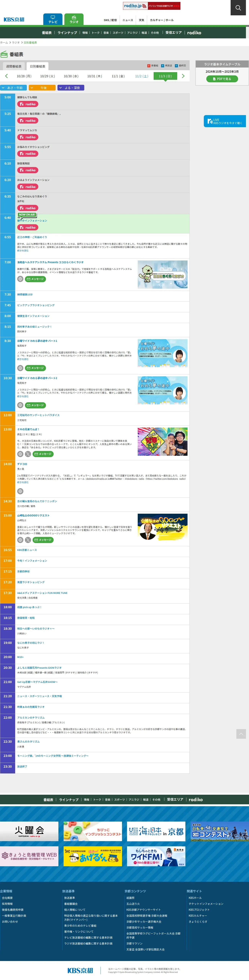The width and height of the screenshot is (249, 980).
Task: Click ミキの兄弟でんぱ！ thumbnail image
Action: point(162,442)
